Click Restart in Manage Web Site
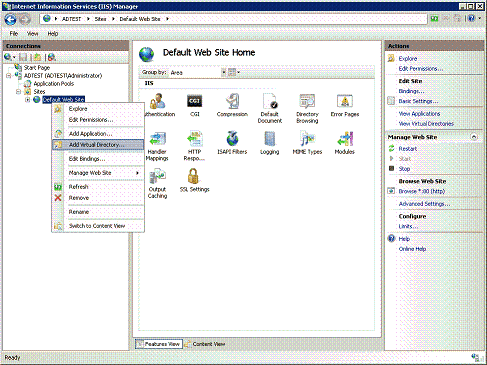Viewport: 487px width, 365px height. coord(408,149)
